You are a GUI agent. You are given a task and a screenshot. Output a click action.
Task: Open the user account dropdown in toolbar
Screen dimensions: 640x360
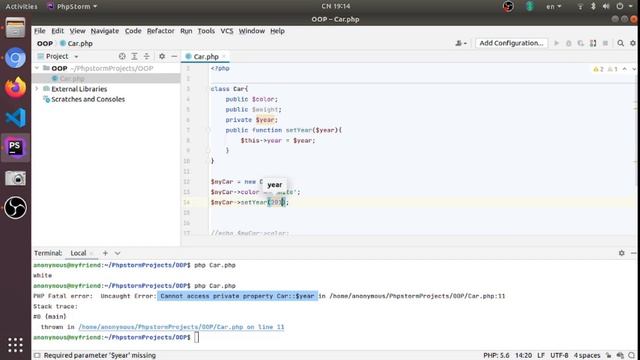click(x=461, y=43)
